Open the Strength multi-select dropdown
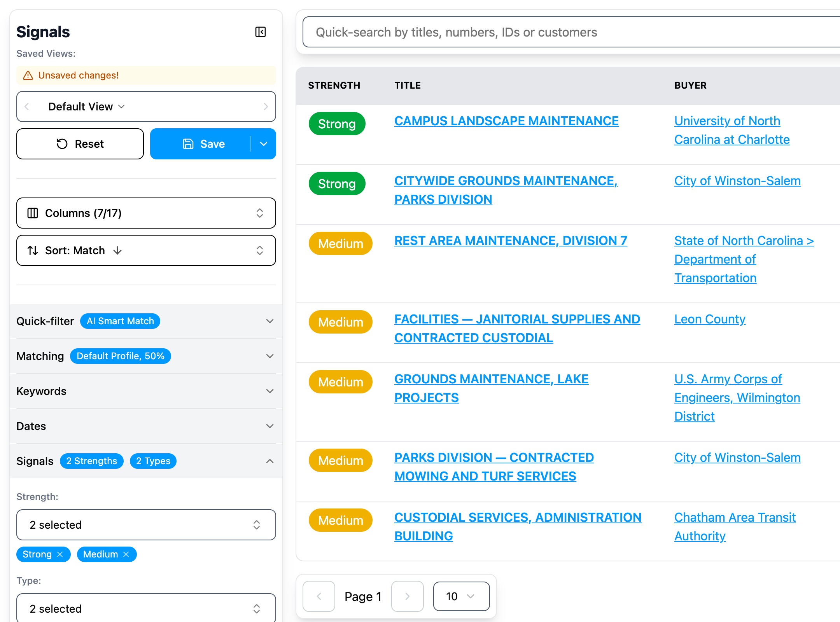The height and width of the screenshot is (622, 840). 146,525
